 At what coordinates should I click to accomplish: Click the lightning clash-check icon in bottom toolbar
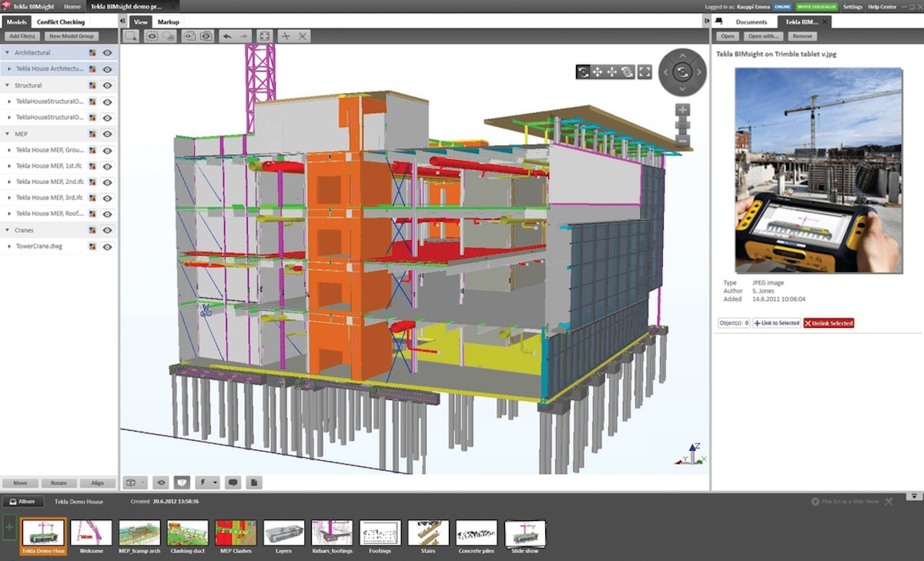(203, 483)
